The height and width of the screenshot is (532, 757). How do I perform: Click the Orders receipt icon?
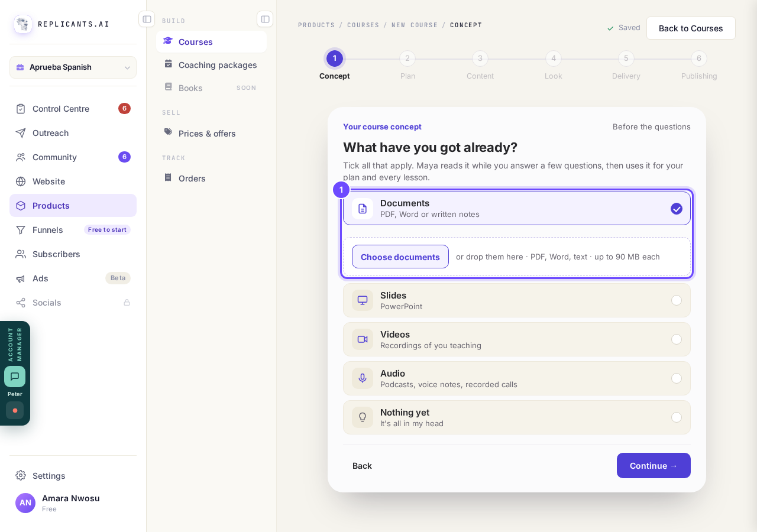point(169,177)
